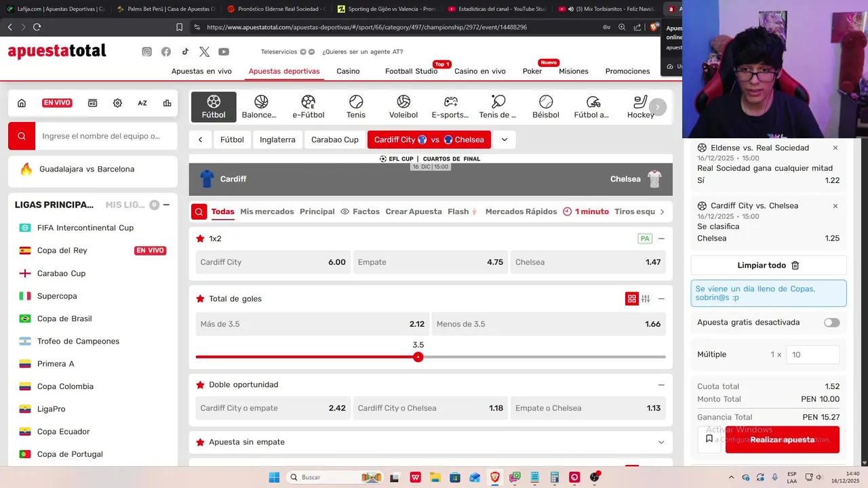Select the Baloncesto sport icon
Viewport: 868px width, 488px height.
261,106
